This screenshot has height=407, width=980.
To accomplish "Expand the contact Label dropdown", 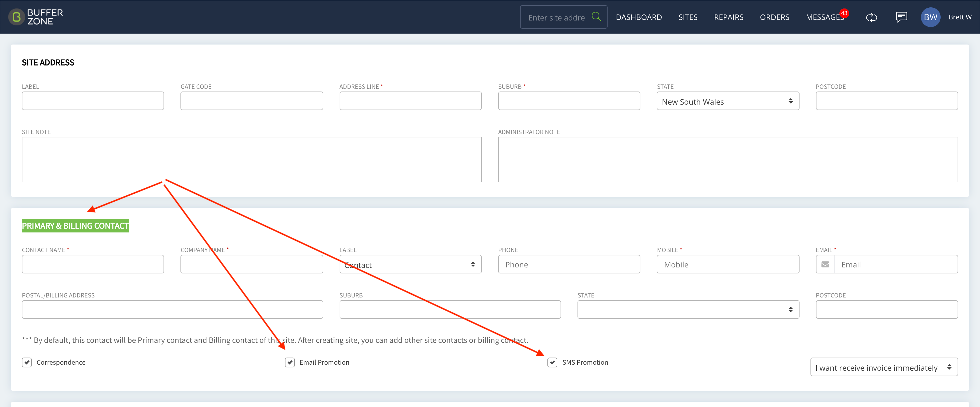I will pyautogui.click(x=410, y=264).
